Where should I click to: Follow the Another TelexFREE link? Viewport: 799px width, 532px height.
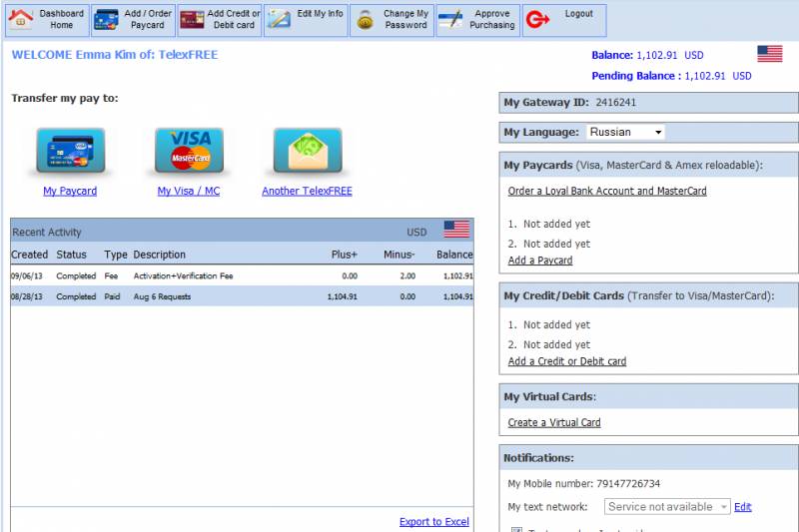[x=307, y=191]
